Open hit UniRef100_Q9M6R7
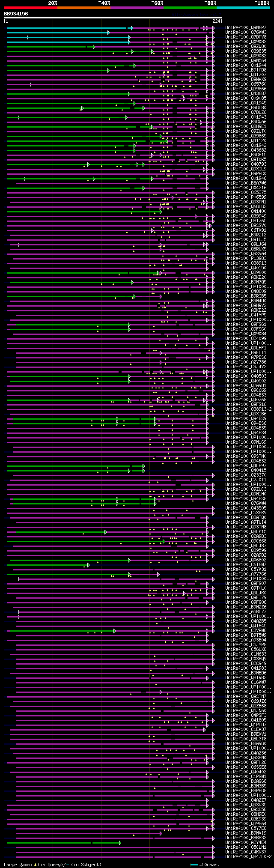The height and width of the screenshot is (868, 274). 246,27
